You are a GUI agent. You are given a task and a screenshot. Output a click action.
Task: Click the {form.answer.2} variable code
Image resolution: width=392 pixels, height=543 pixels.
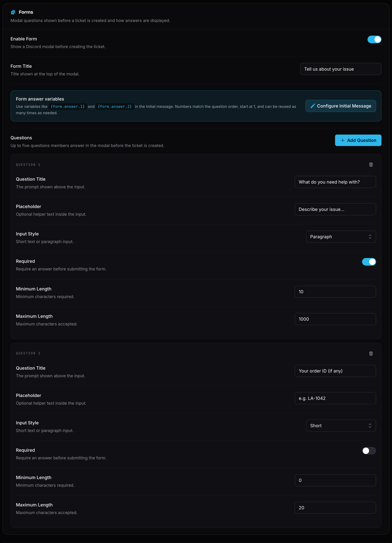click(x=115, y=107)
